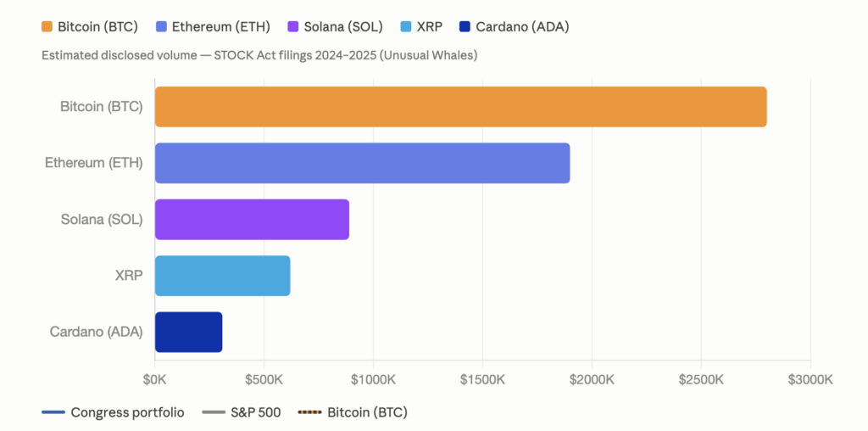Toggle the Bitcoin (BTC) series in top legend

point(97,26)
